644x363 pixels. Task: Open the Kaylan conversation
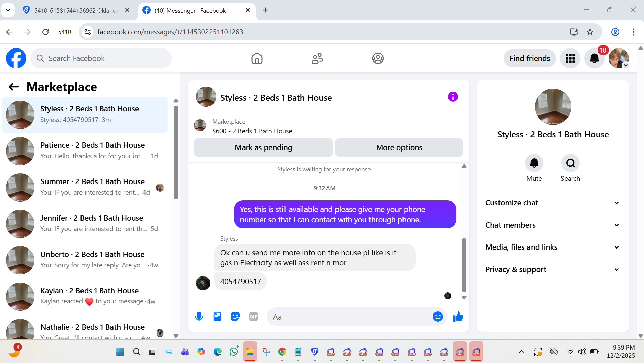tap(85, 296)
